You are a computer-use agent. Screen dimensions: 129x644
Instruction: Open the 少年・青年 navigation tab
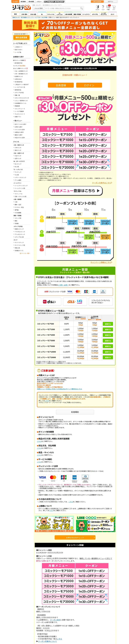[x=24, y=14]
